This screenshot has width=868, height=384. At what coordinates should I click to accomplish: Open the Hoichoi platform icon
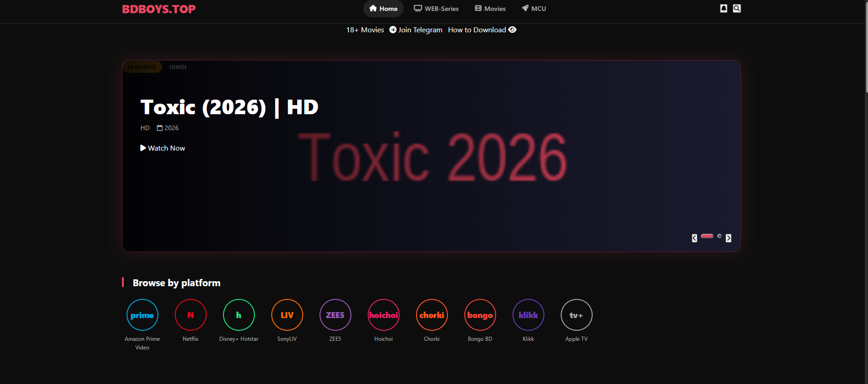(x=384, y=315)
